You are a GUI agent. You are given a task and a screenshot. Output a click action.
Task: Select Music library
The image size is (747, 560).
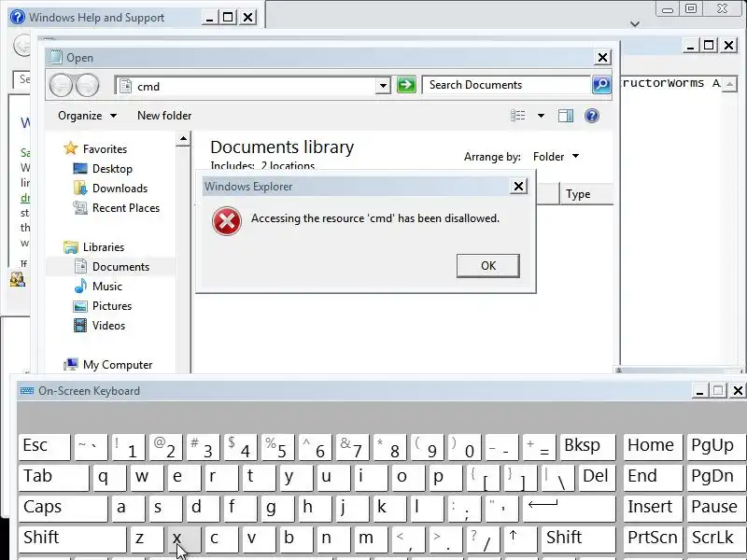click(98, 287)
